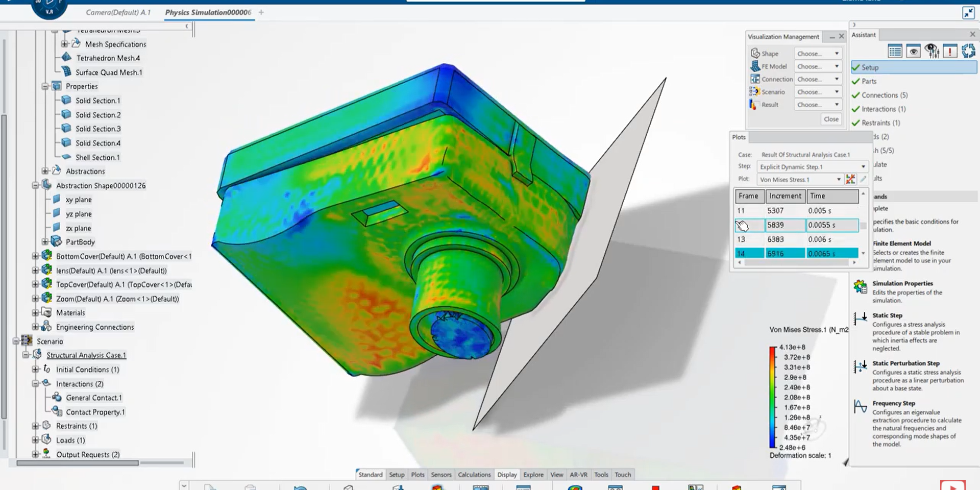Screen dimensions: 980x490
Task: Click the plot display options icon beside Plot dropdown
Action: pos(850,179)
